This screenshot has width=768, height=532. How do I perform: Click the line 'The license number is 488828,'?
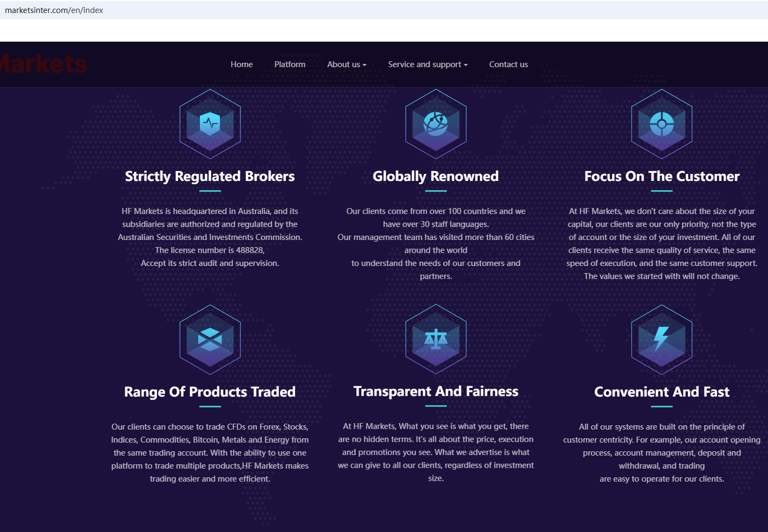coord(210,250)
